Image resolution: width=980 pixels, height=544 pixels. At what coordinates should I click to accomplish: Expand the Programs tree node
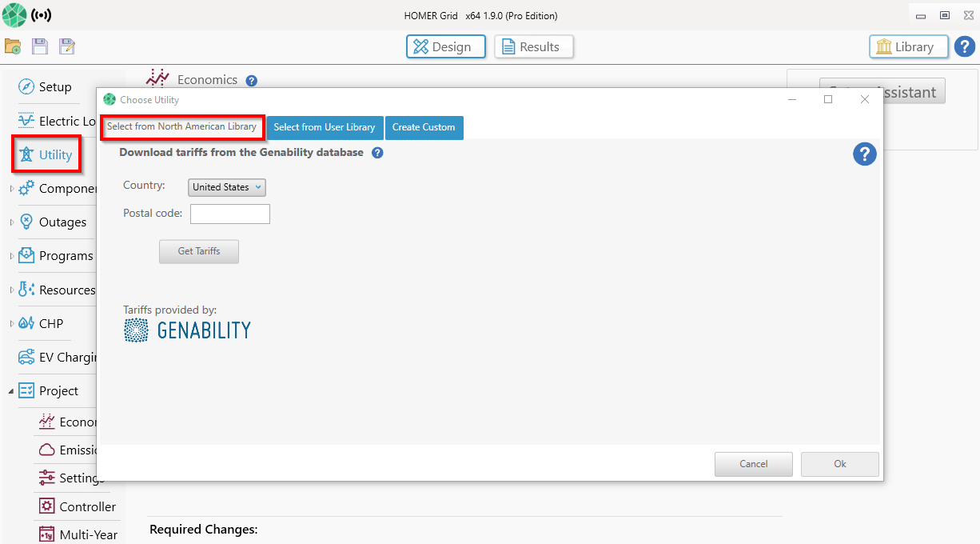(10, 257)
